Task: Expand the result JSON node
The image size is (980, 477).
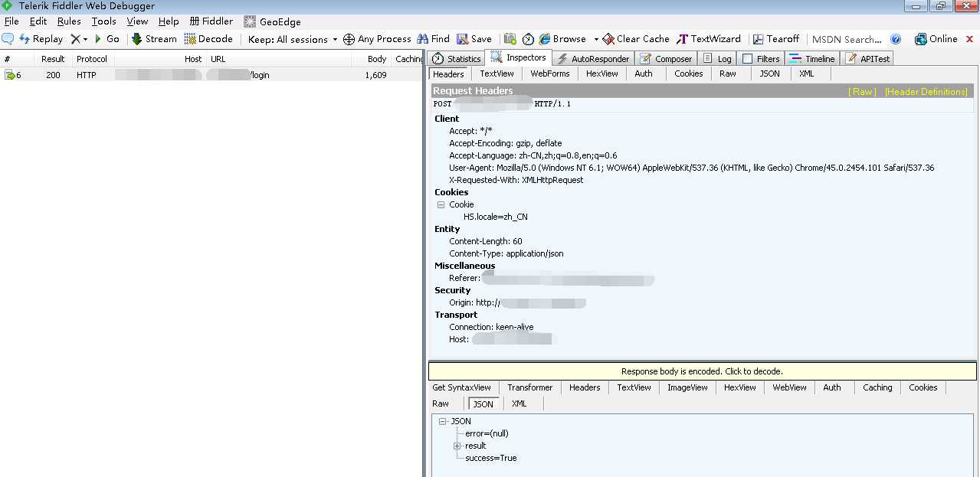Action: point(457,446)
